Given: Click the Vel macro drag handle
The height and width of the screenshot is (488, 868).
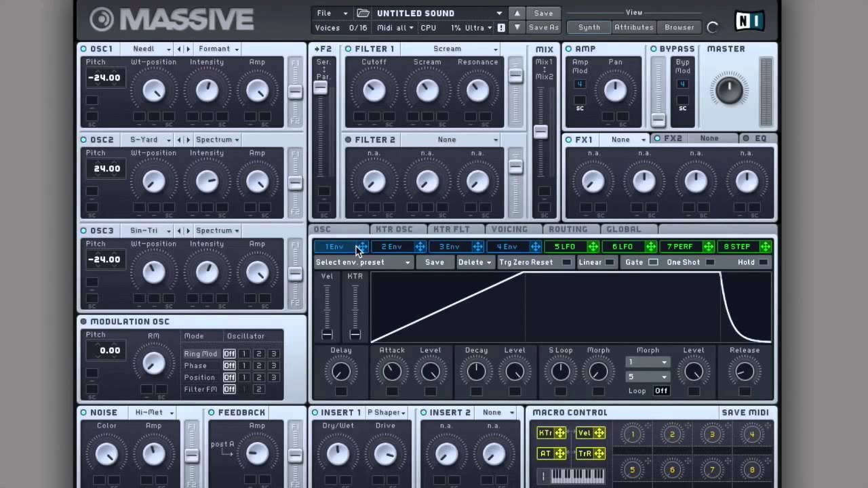Looking at the screenshot, I should point(599,433).
